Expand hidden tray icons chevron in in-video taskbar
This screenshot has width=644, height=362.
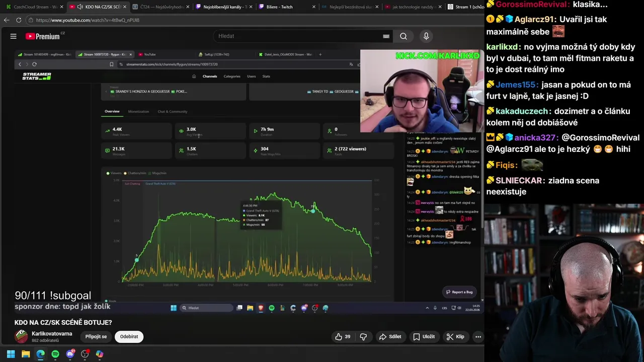tap(427, 308)
